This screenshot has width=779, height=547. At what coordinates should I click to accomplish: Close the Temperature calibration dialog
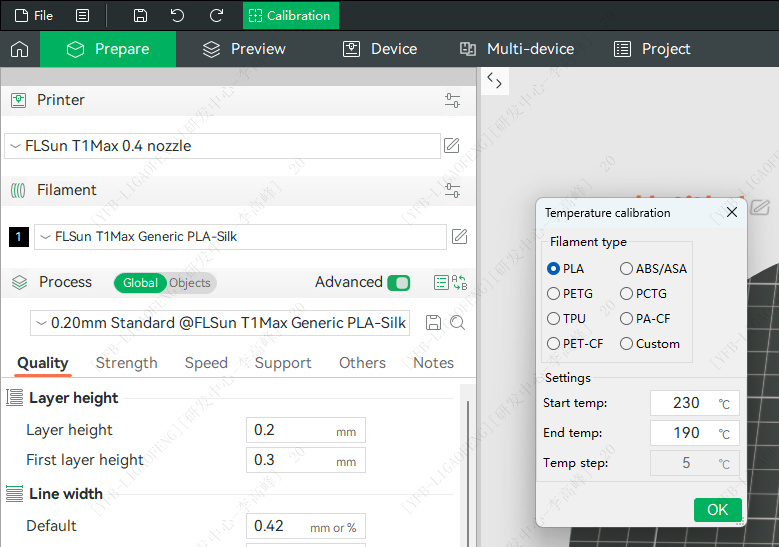tap(732, 213)
